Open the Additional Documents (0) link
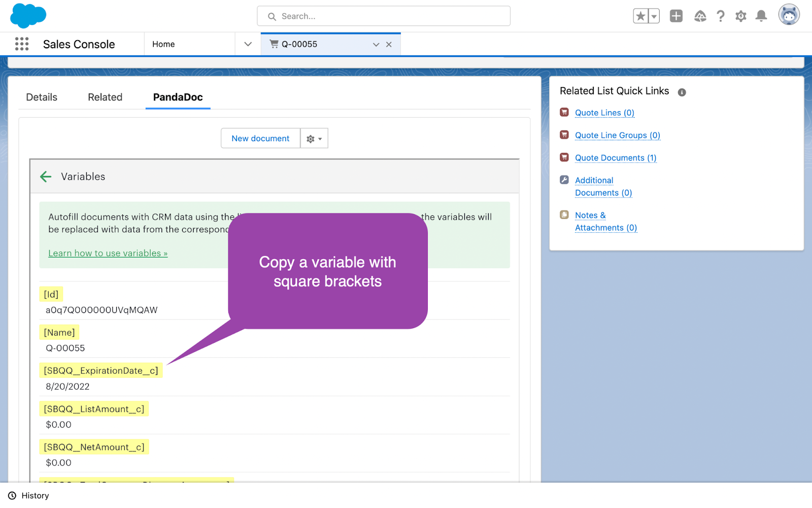 point(603,186)
